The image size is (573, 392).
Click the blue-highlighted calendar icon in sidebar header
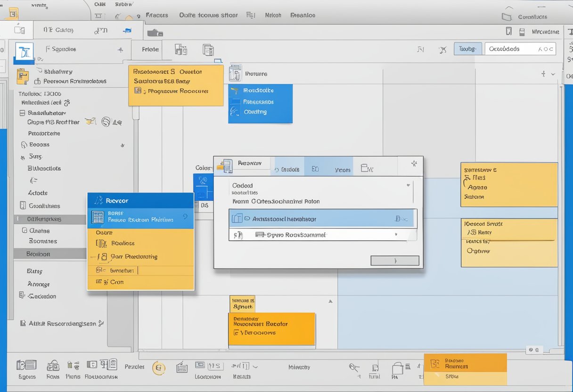click(x=25, y=53)
